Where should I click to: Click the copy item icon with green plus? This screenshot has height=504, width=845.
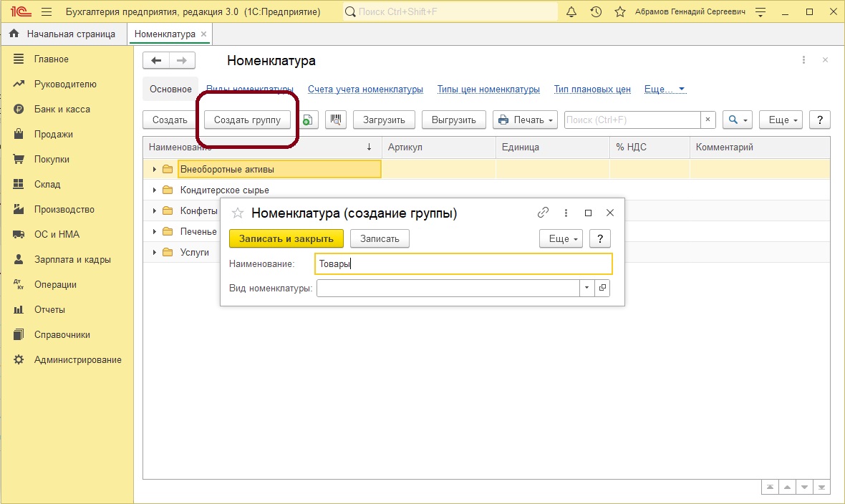(307, 120)
